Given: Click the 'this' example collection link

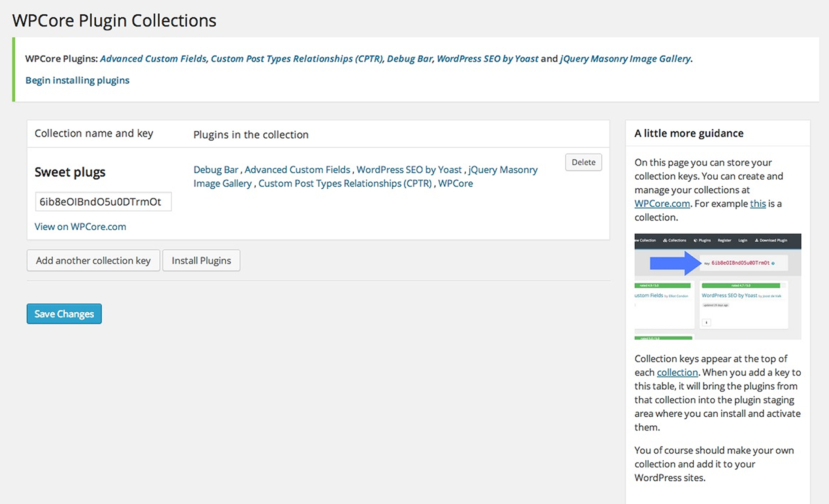Looking at the screenshot, I should click(x=757, y=204).
